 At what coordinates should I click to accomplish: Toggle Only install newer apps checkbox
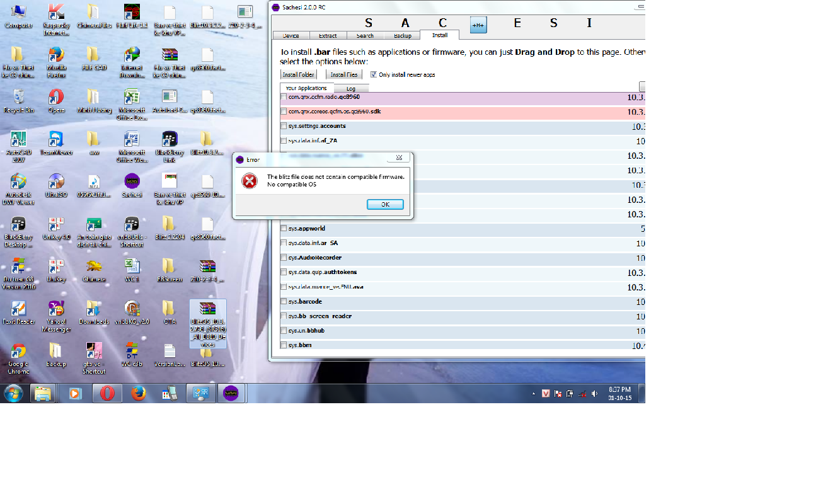click(x=374, y=74)
